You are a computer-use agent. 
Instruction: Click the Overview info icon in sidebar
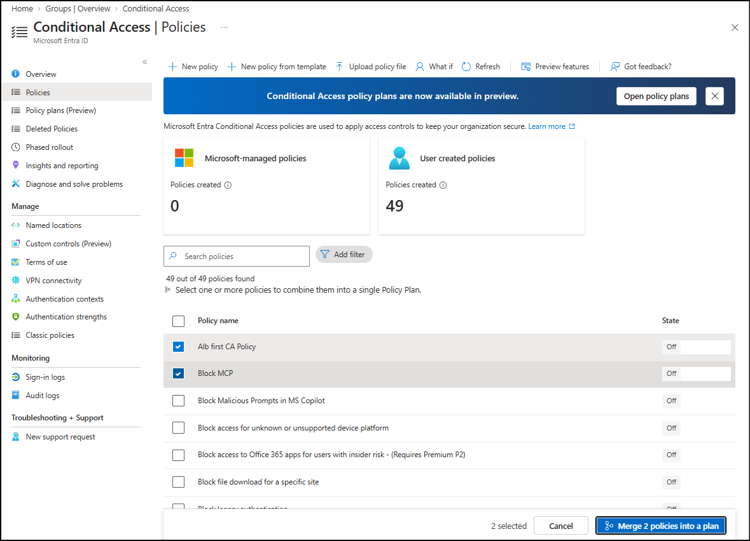tap(15, 74)
